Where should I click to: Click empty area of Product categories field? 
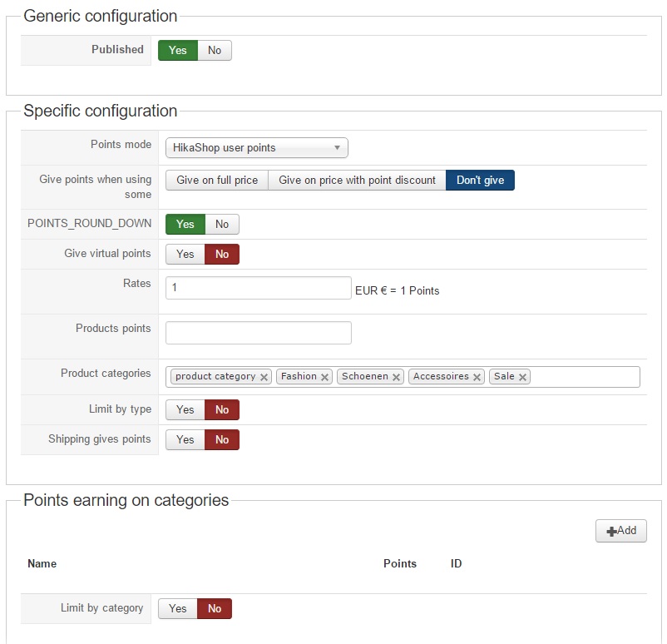pyautogui.click(x=585, y=377)
